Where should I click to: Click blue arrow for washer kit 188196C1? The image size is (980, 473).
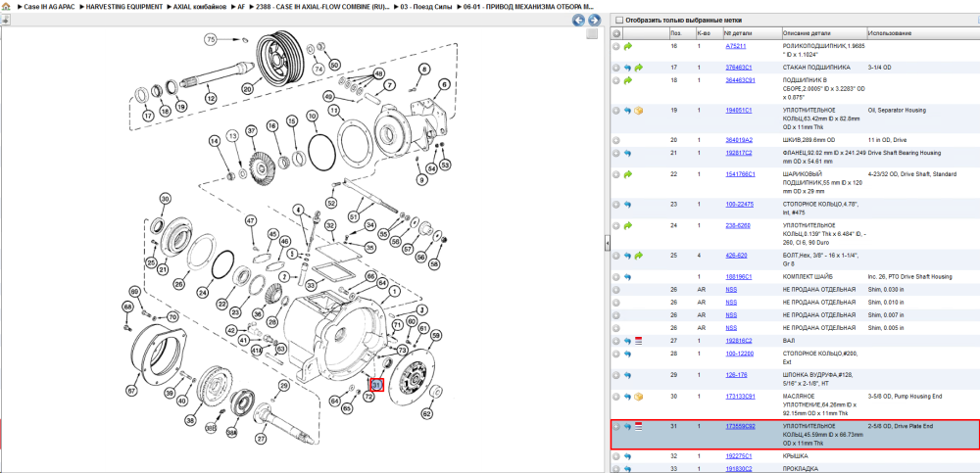point(627,277)
